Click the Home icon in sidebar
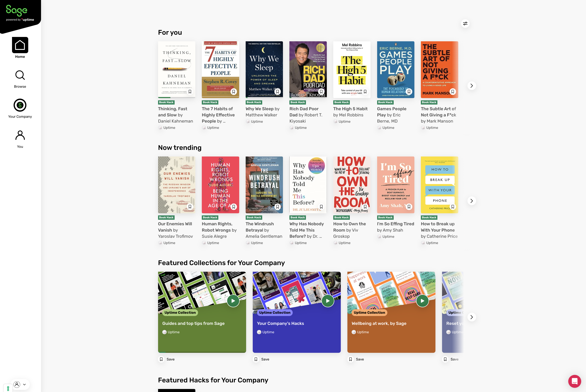586x392 pixels. (20, 45)
